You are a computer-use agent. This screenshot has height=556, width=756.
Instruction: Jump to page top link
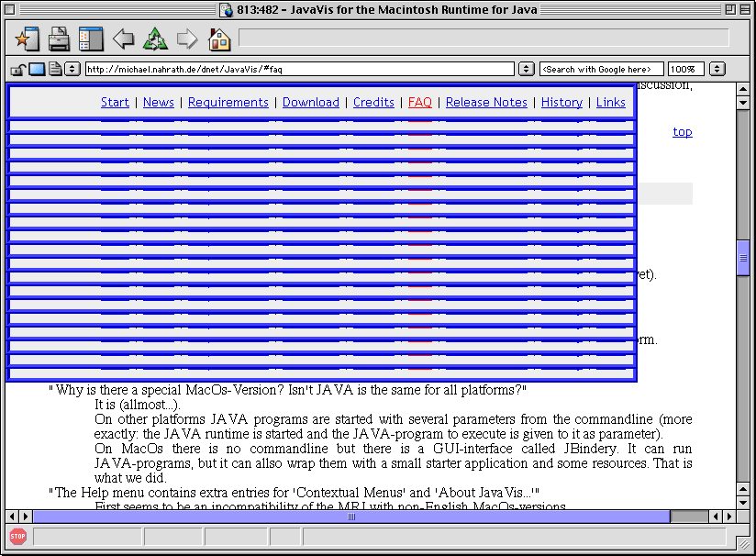[683, 131]
